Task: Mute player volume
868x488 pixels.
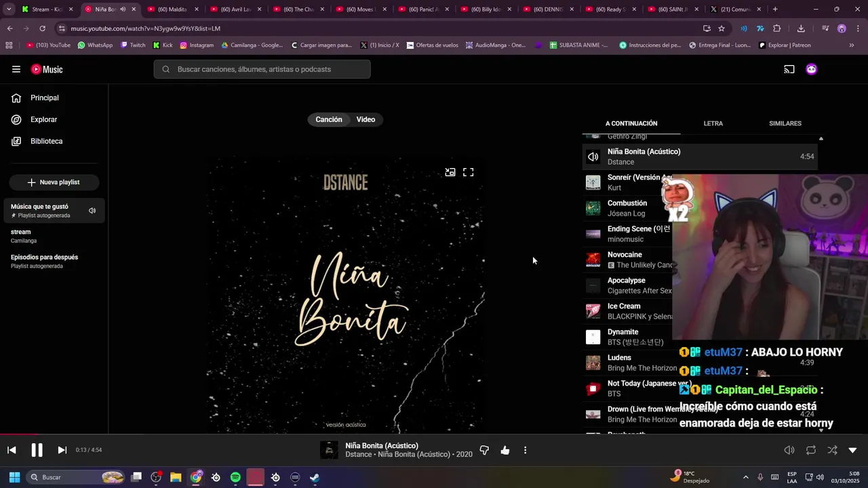Action: (789, 450)
